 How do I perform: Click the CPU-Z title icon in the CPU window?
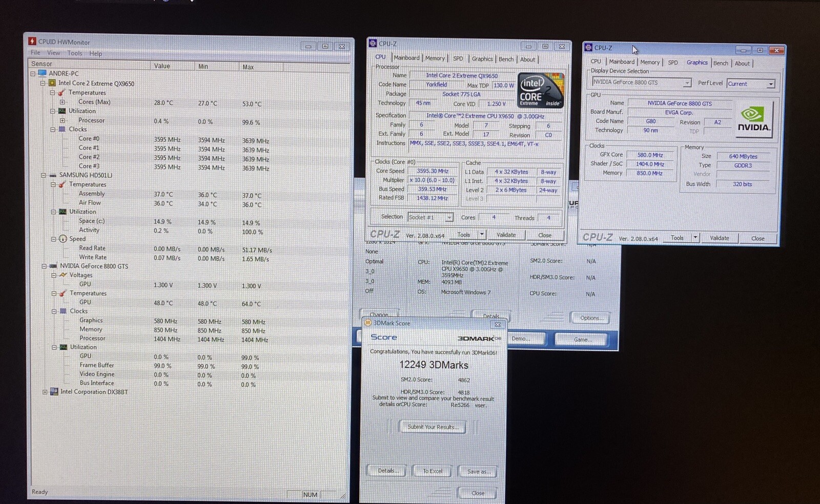373,44
